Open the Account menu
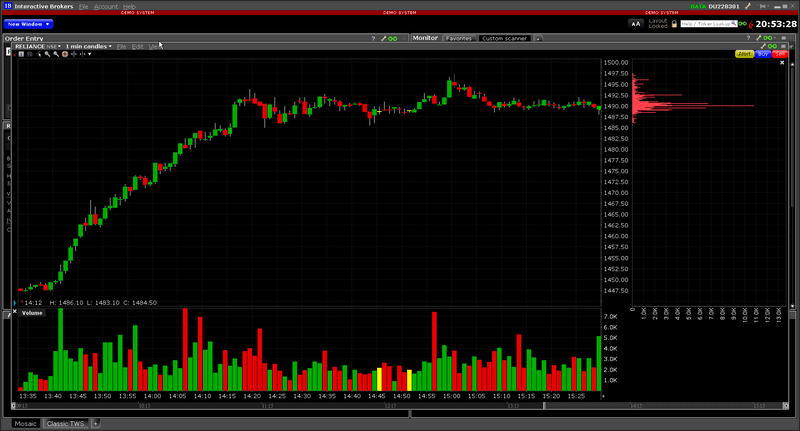 tap(106, 7)
